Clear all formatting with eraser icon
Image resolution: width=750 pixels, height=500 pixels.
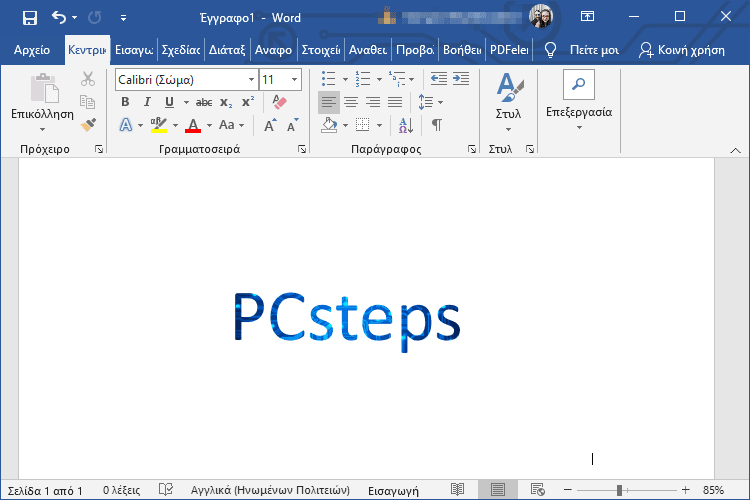pos(279,101)
